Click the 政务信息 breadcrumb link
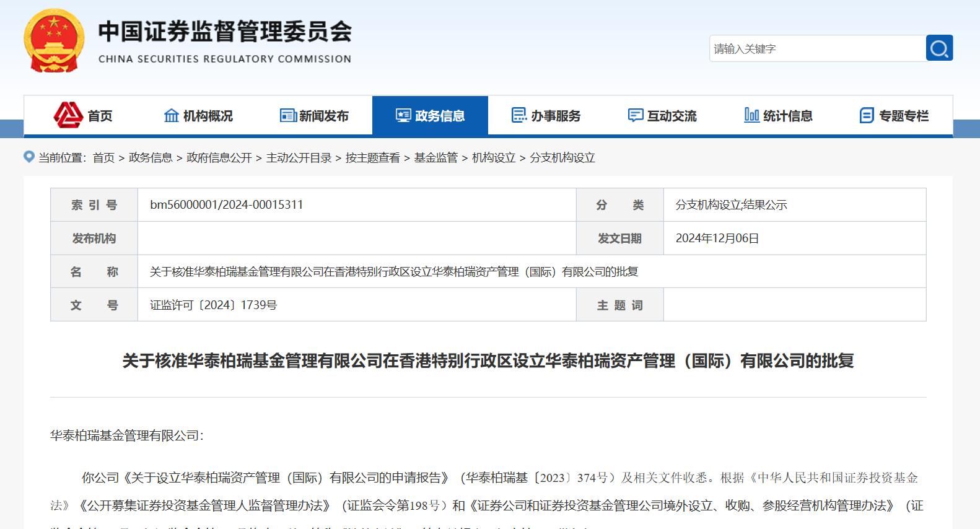This screenshot has height=529, width=980. click(x=151, y=158)
